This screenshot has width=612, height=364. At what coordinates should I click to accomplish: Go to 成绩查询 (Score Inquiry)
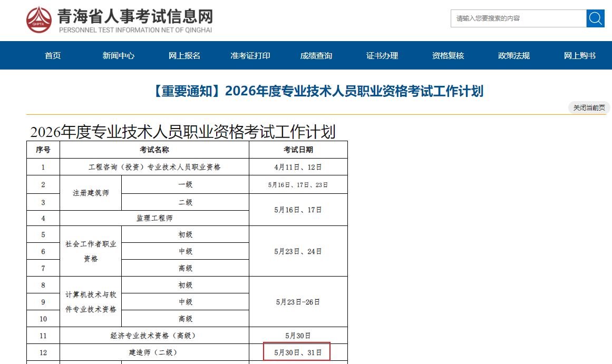click(316, 55)
